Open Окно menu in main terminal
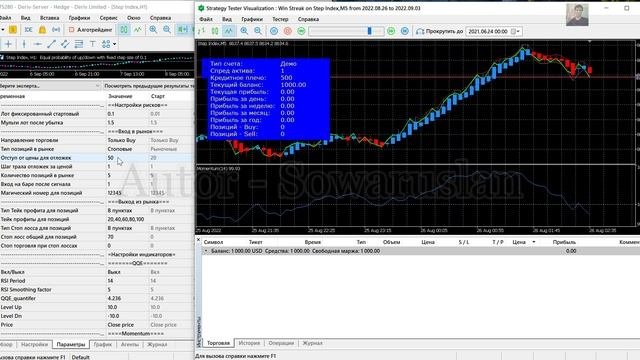This screenshot has height=360, width=640. 133,18
